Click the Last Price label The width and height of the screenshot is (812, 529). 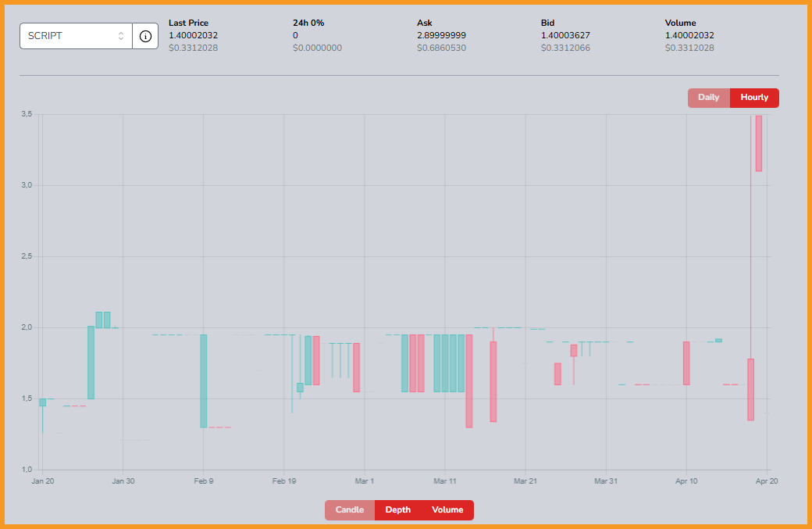(188, 23)
